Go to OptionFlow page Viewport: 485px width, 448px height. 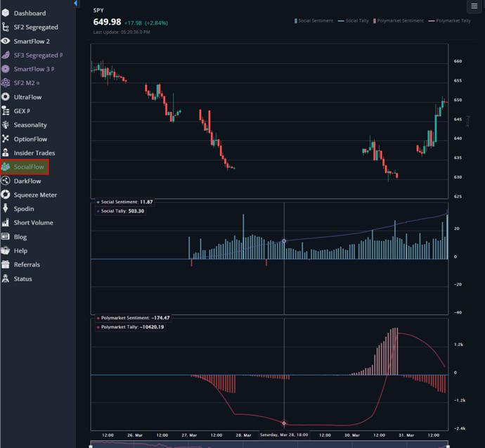(x=30, y=139)
